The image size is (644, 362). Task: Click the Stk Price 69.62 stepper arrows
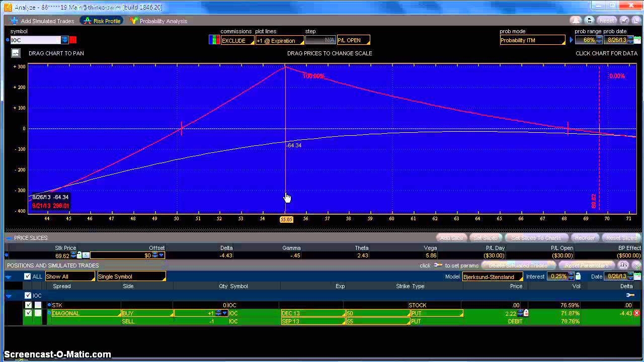tap(73, 255)
